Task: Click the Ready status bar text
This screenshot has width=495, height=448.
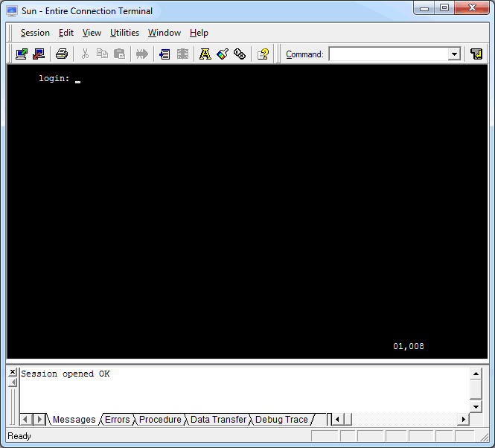Action: tap(19, 436)
